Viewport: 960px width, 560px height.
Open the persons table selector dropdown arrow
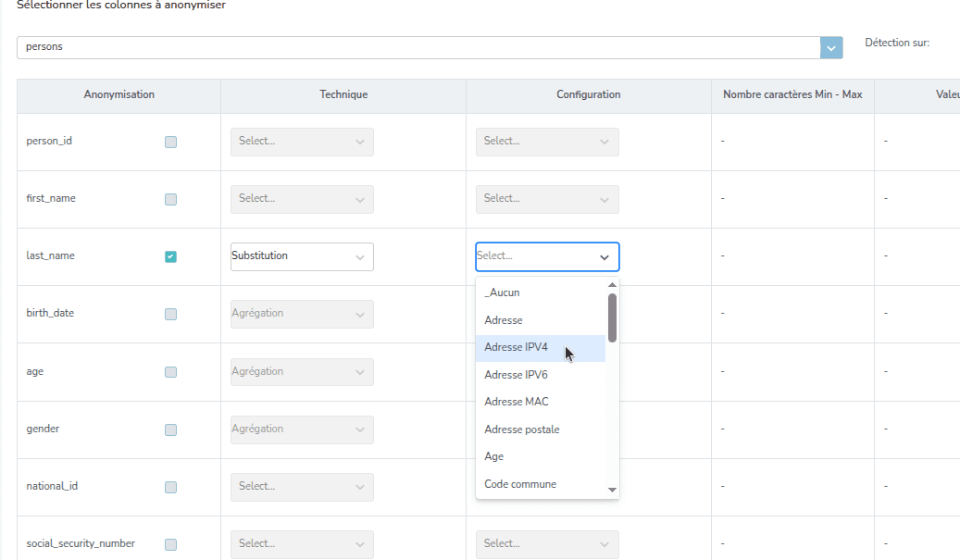point(831,47)
